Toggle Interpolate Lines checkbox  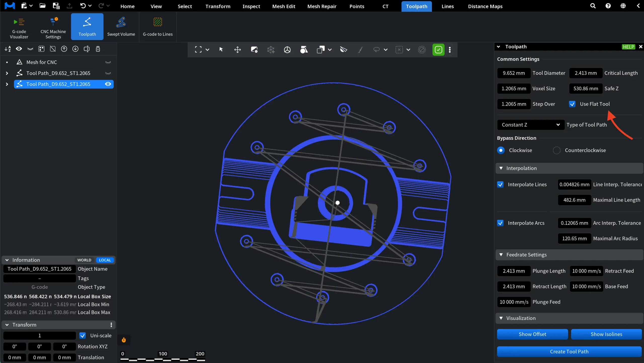click(500, 184)
